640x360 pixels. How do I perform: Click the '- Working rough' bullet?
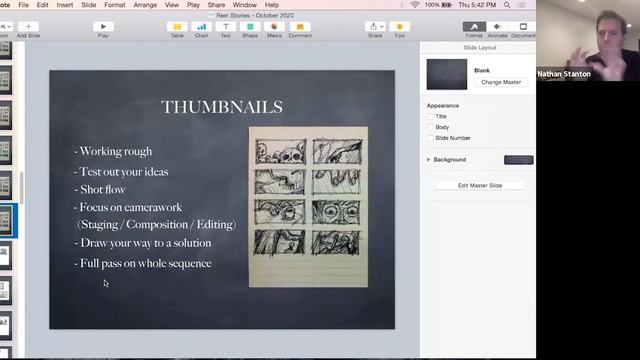pyautogui.click(x=113, y=151)
